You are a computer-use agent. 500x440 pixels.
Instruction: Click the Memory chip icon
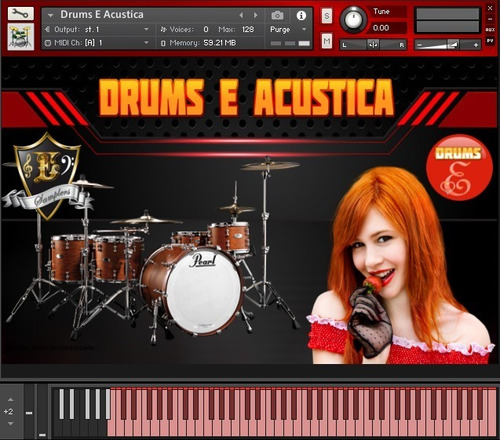point(163,43)
